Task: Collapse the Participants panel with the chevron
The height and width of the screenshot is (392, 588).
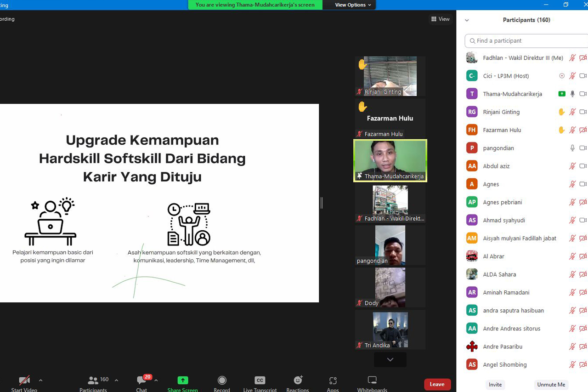Action: (x=467, y=20)
